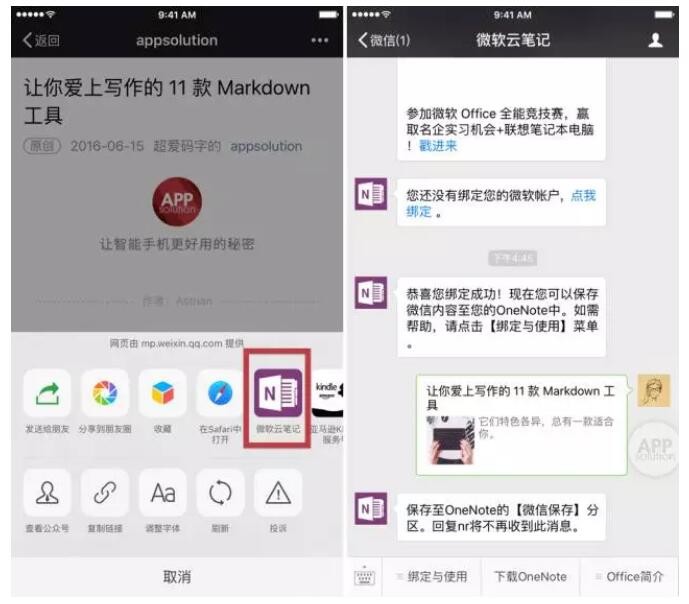Viewport: 689px width, 604px height.
Task: Switch to keyboard input icon
Action: click(364, 577)
